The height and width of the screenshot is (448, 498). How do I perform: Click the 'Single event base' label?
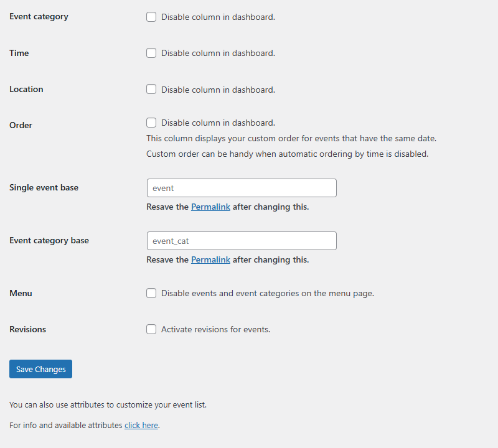(44, 187)
